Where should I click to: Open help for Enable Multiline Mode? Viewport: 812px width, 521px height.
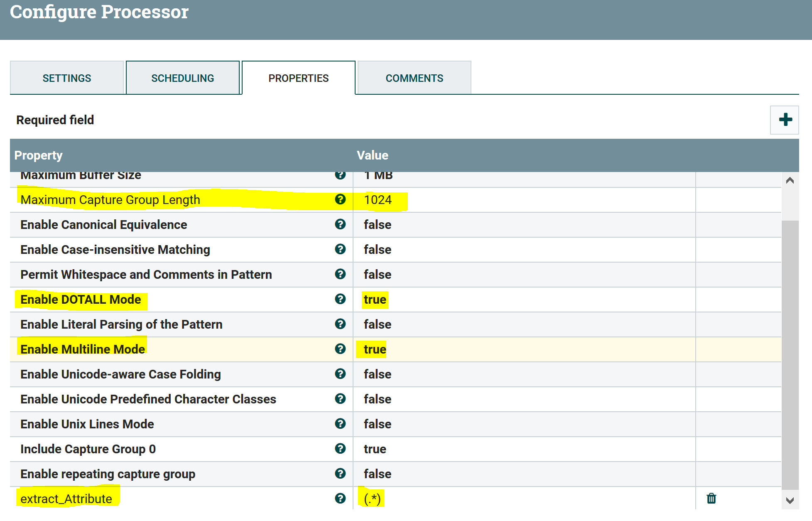pyautogui.click(x=340, y=349)
